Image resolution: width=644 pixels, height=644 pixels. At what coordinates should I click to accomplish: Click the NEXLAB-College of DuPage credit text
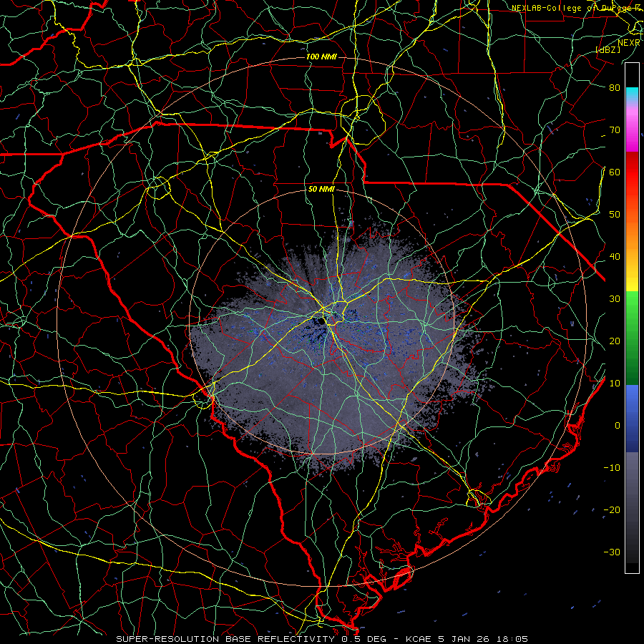coord(577,8)
